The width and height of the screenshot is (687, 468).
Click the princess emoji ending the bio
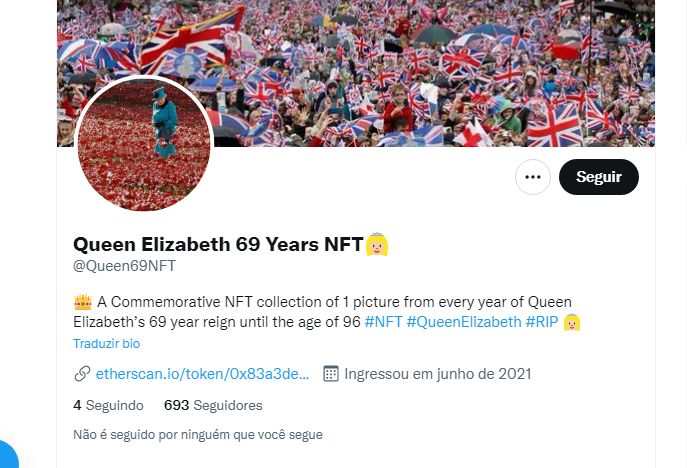(x=572, y=322)
